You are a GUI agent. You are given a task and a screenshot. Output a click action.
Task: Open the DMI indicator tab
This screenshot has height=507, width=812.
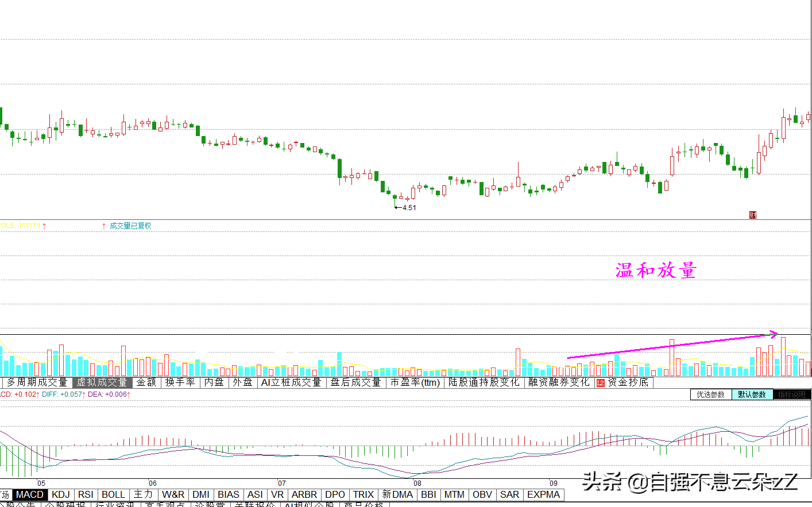pyautogui.click(x=201, y=494)
